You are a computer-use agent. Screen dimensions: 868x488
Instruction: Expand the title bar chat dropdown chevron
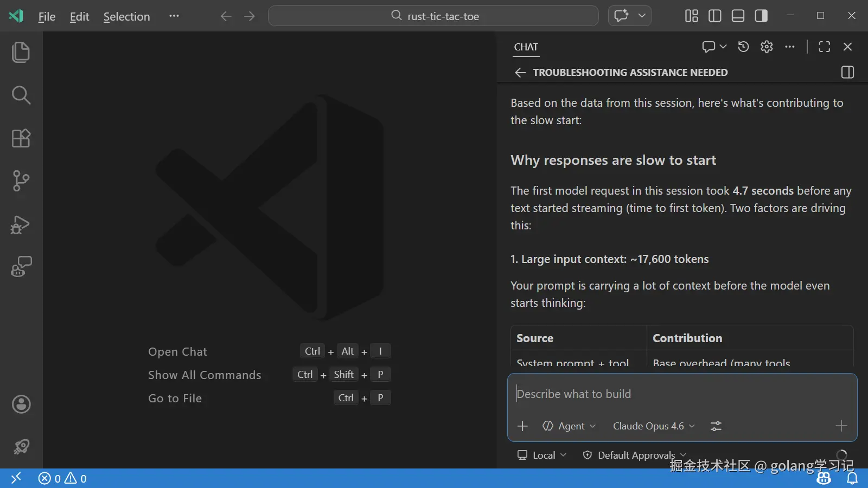click(642, 16)
